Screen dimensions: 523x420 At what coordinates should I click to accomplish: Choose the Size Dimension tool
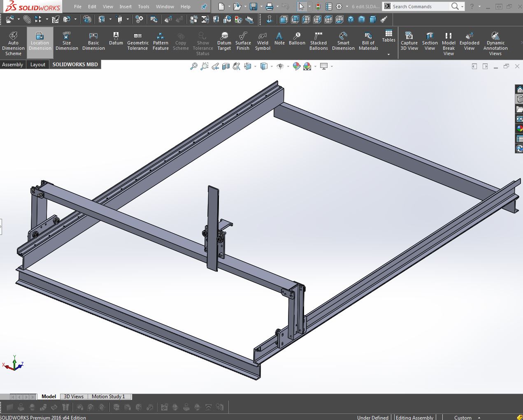point(67,41)
